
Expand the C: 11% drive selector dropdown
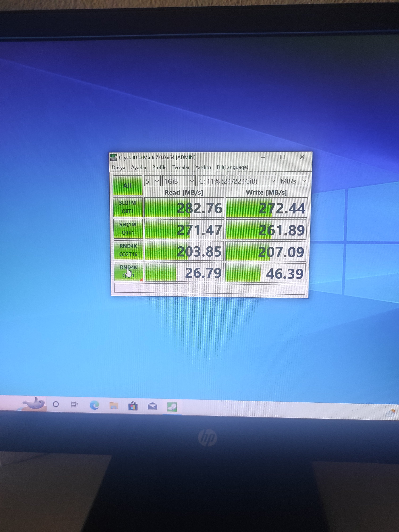(237, 181)
